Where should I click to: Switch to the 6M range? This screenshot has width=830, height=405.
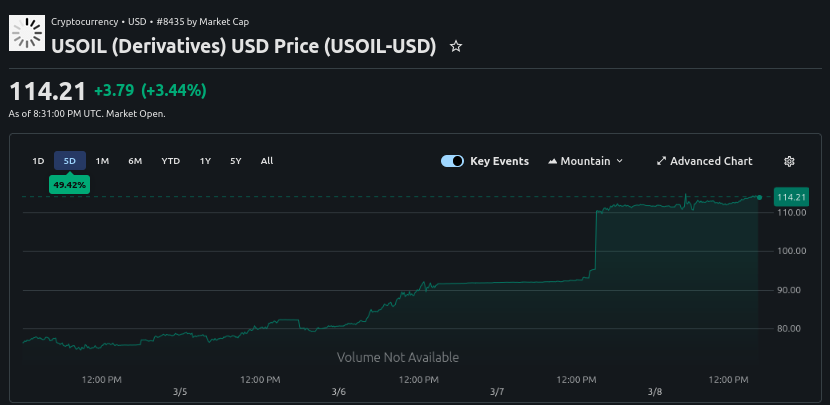point(135,161)
